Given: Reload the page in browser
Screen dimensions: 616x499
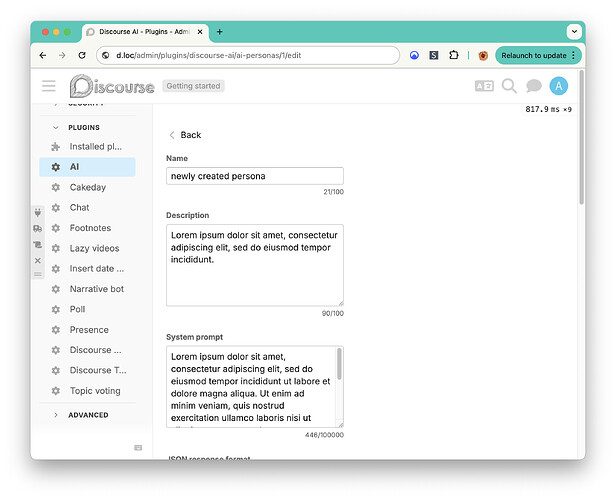Looking at the screenshot, I should click(82, 55).
